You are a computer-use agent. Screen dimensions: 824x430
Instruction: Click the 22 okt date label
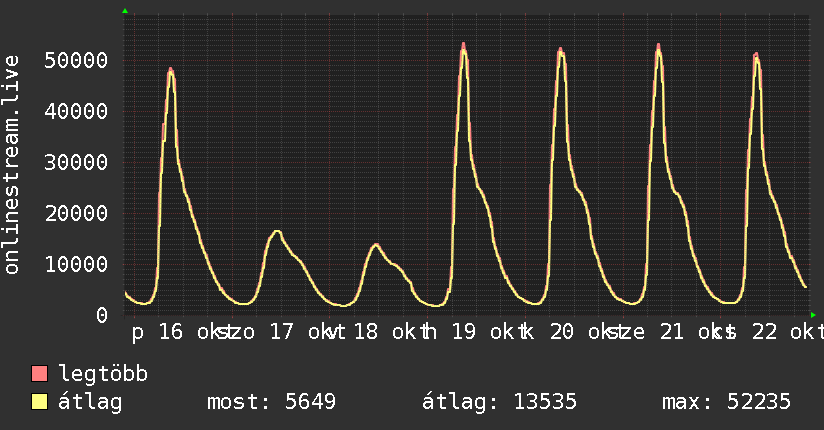[787, 332]
